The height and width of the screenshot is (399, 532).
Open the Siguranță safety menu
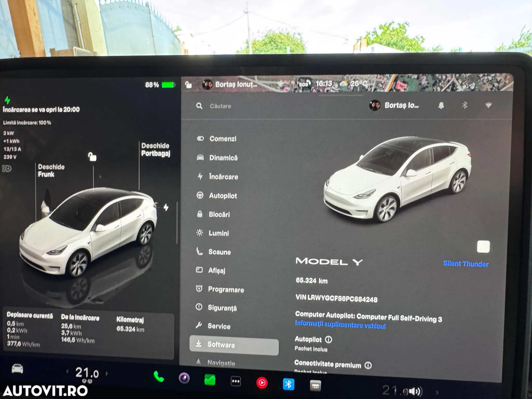[x=216, y=308]
